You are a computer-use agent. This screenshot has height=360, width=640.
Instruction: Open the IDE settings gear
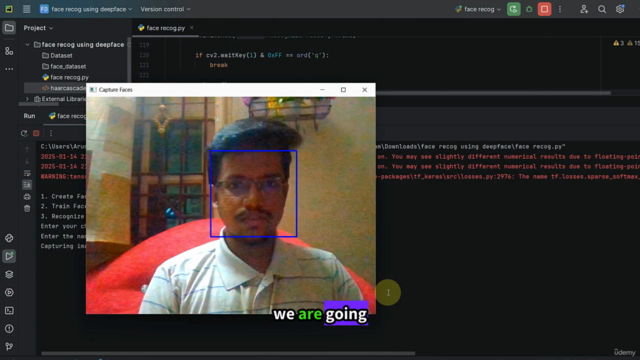coord(620,9)
